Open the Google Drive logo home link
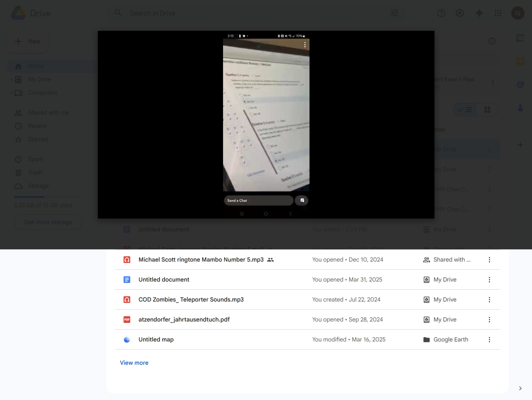The image size is (532, 400). pyautogui.click(x=31, y=13)
